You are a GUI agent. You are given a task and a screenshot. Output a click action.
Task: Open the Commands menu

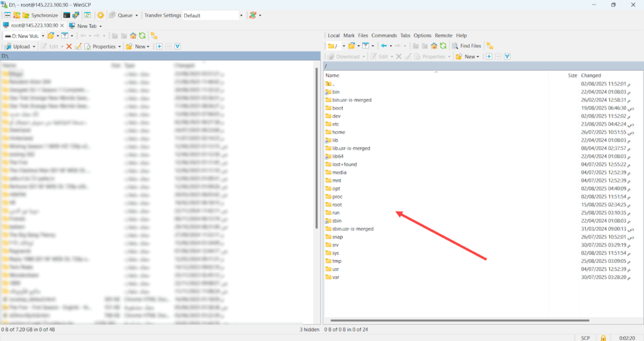(384, 35)
